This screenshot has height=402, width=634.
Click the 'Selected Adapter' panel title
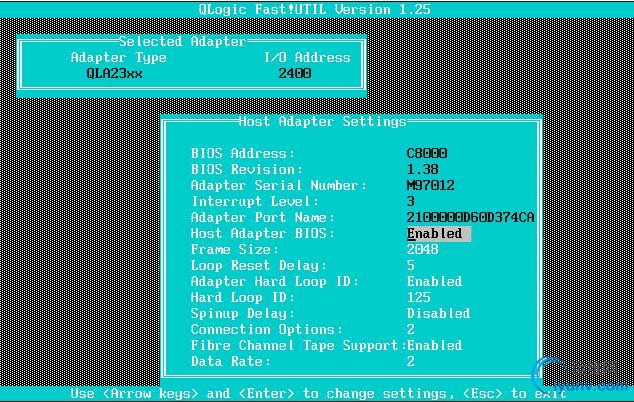tap(182, 41)
